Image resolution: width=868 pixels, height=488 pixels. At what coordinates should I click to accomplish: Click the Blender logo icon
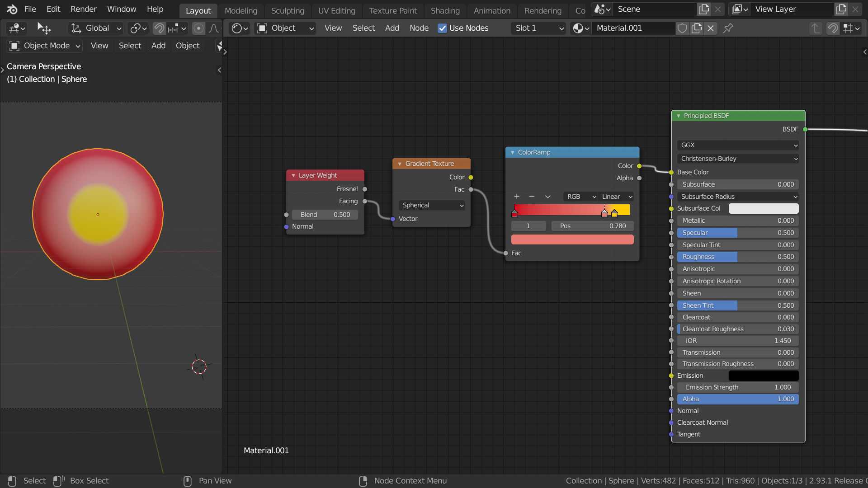tap(12, 9)
